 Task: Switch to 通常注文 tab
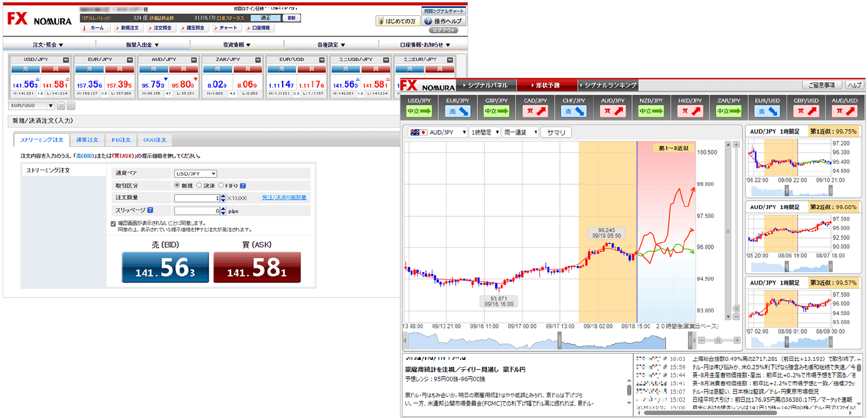click(87, 140)
